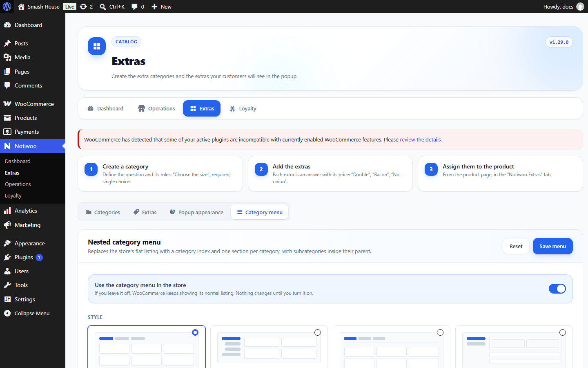This screenshot has width=588, height=368.
Task: Switch to the Operations main tab
Action: (157, 108)
